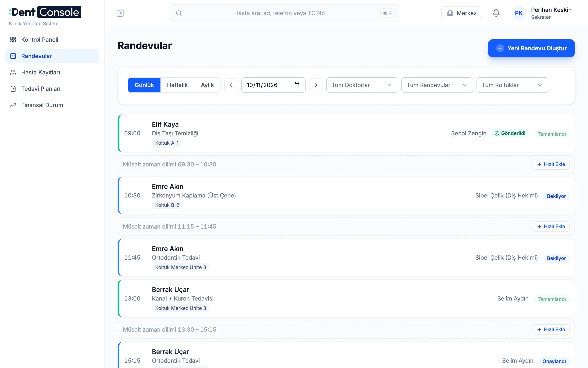Screen dimensions: 588x368
Task: Go to previous day arrow
Action: pos(231,85)
